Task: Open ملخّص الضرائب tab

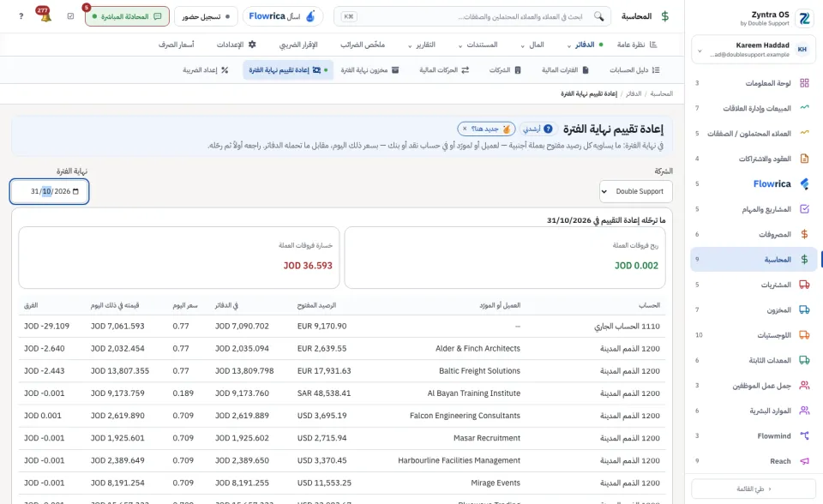Action: pyautogui.click(x=363, y=45)
